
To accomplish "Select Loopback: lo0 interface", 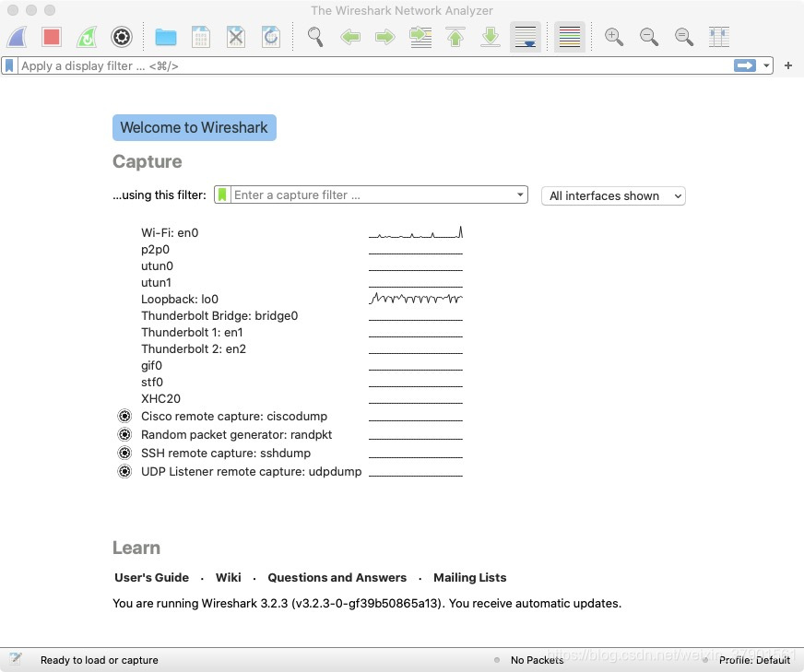I will (180, 300).
